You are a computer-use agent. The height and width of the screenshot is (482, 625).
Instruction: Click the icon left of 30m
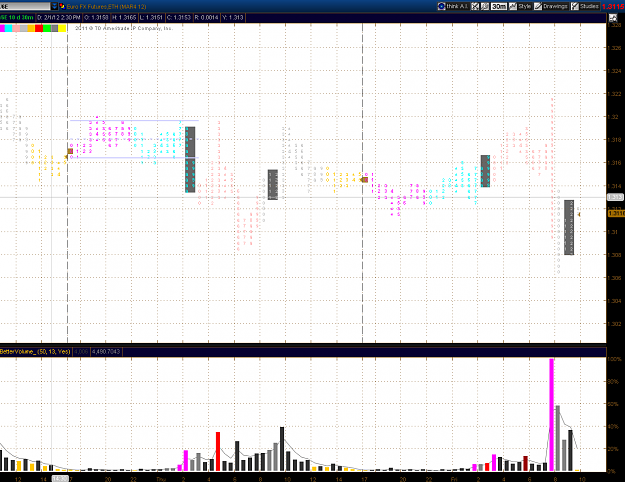(485, 6)
